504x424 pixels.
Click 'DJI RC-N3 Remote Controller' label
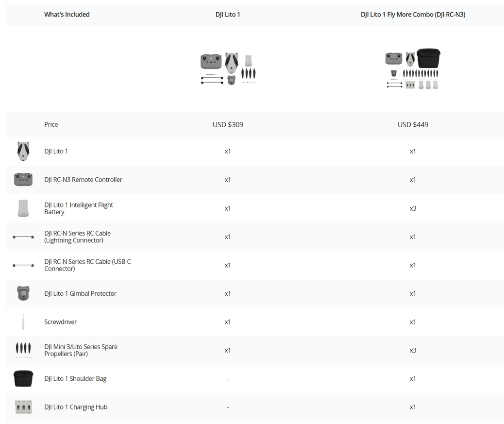tap(83, 180)
